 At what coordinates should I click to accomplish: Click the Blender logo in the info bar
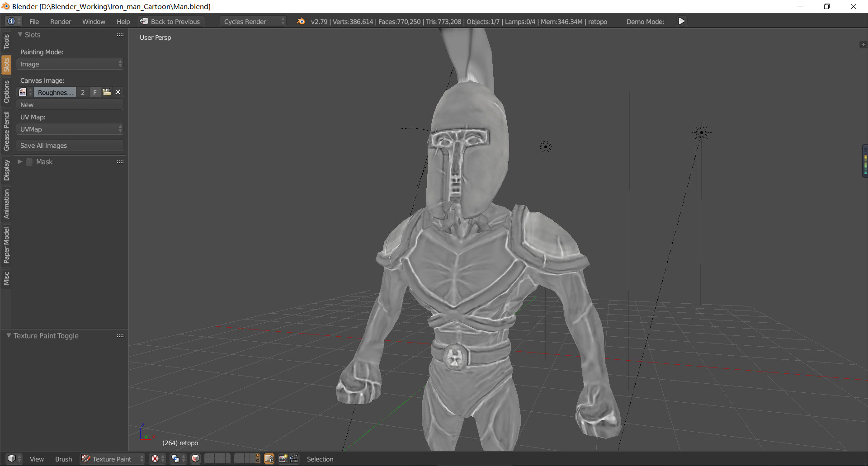[301, 21]
